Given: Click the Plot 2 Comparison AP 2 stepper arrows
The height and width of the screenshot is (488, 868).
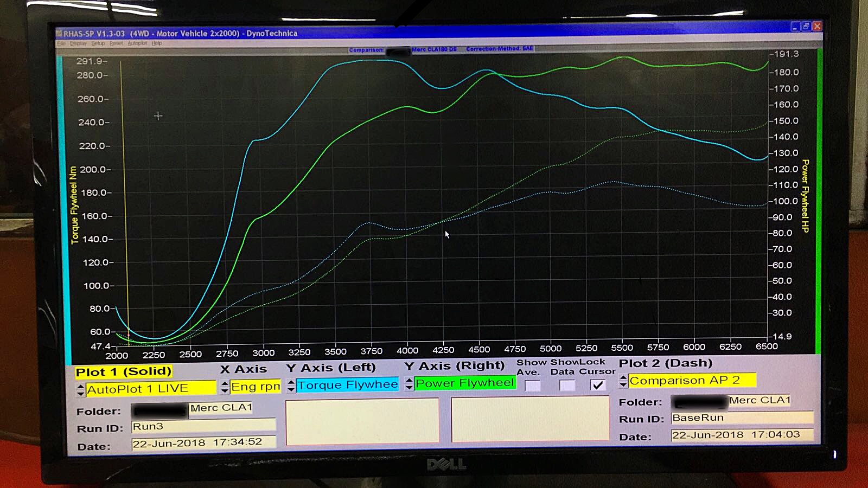Looking at the screenshot, I should pos(623,381).
